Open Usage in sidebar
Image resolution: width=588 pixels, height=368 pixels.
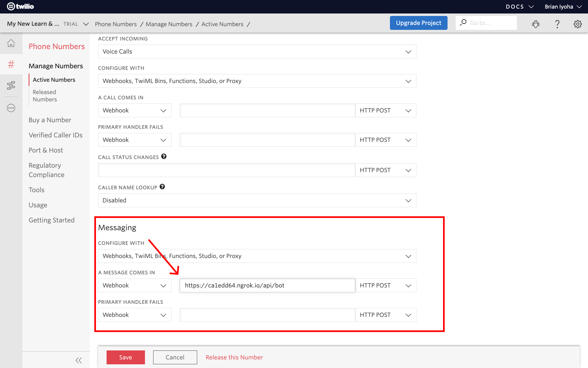point(38,205)
